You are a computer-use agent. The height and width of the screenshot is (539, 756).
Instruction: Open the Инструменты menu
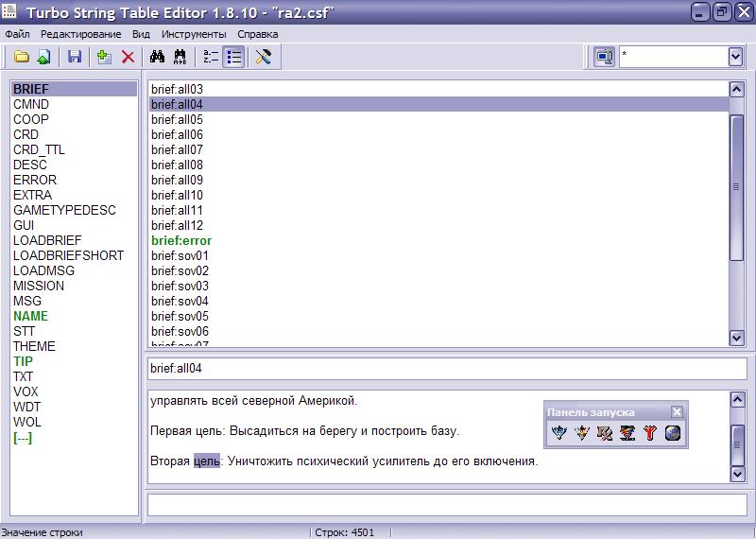194,34
